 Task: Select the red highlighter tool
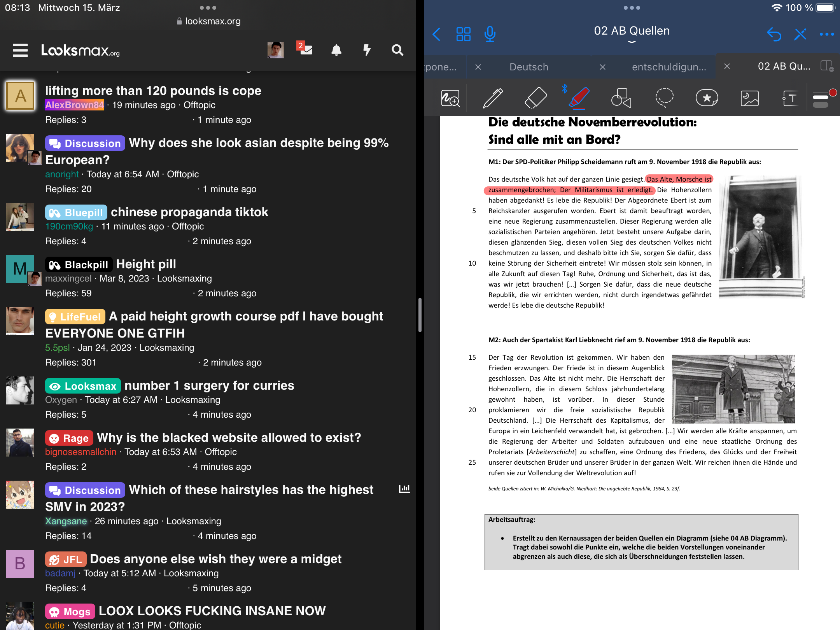pyautogui.click(x=579, y=98)
